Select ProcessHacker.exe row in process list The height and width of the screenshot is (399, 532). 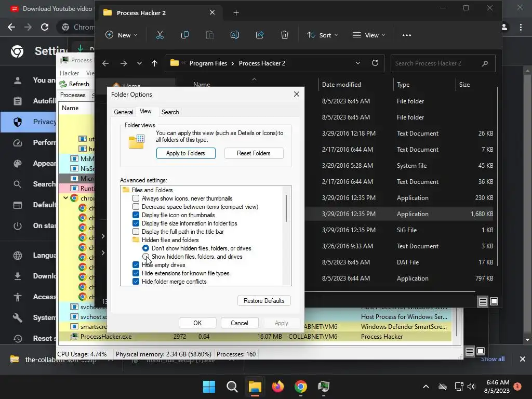pos(255,337)
